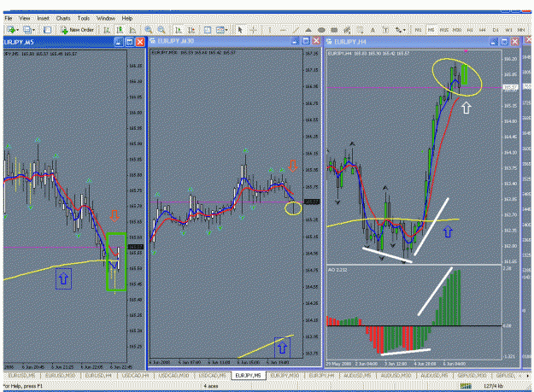This screenshot has height=392, width=534.
Task: Switch to the EURUSD,M30 chart tab
Action: click(61, 375)
